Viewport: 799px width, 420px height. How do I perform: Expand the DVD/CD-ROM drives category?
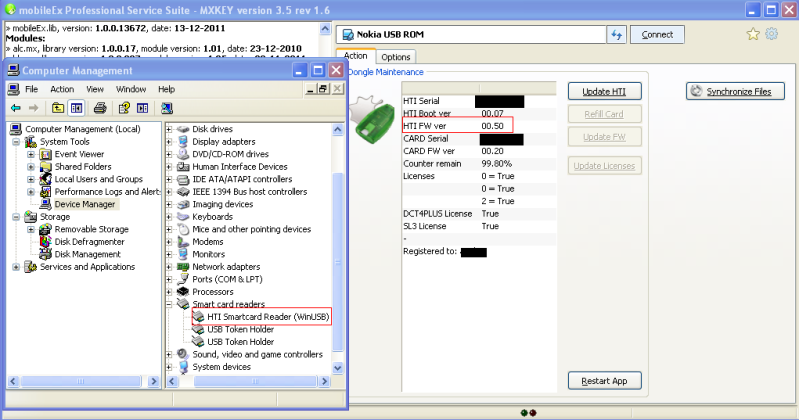coord(169,154)
